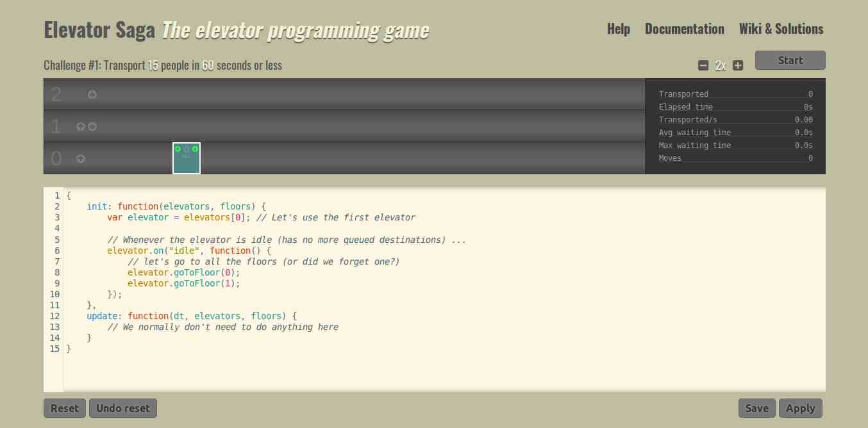Click the 'Transported/s' stat row
868x428 pixels.
point(736,120)
